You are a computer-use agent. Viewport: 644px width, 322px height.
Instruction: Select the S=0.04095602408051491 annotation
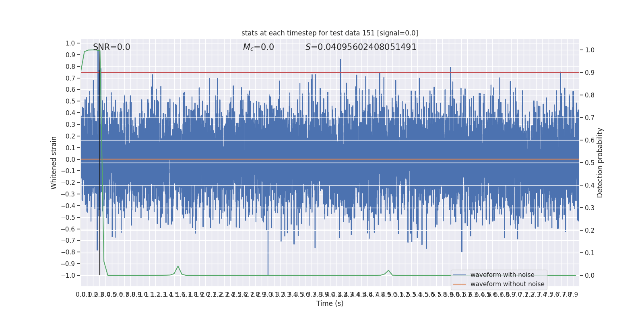[x=361, y=47]
